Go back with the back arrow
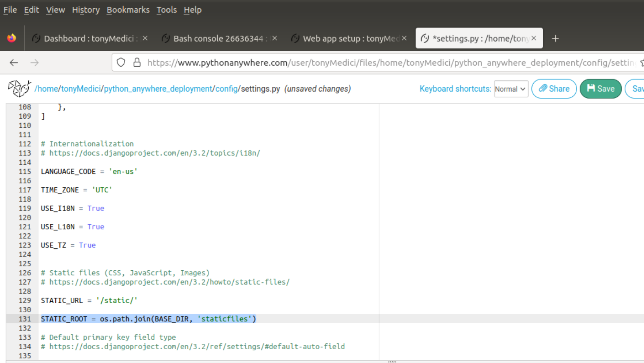This screenshot has height=363, width=644. (x=14, y=62)
